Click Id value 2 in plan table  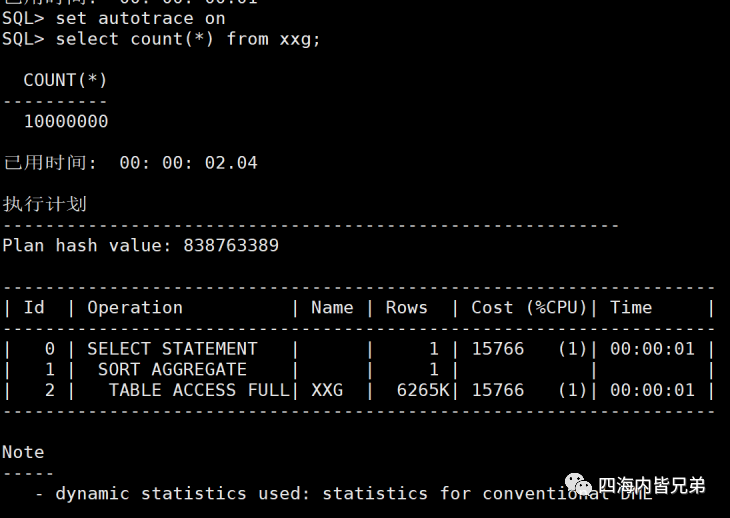50,390
